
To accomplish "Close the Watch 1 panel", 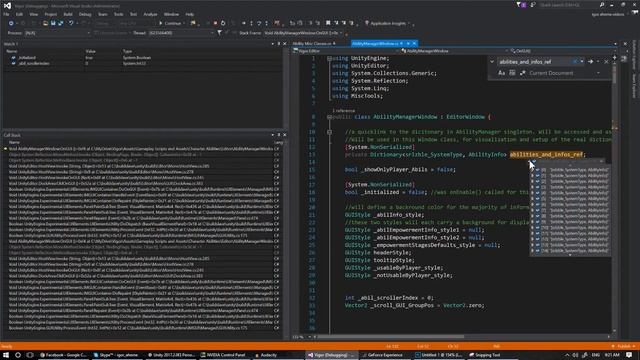I will coord(284,44).
